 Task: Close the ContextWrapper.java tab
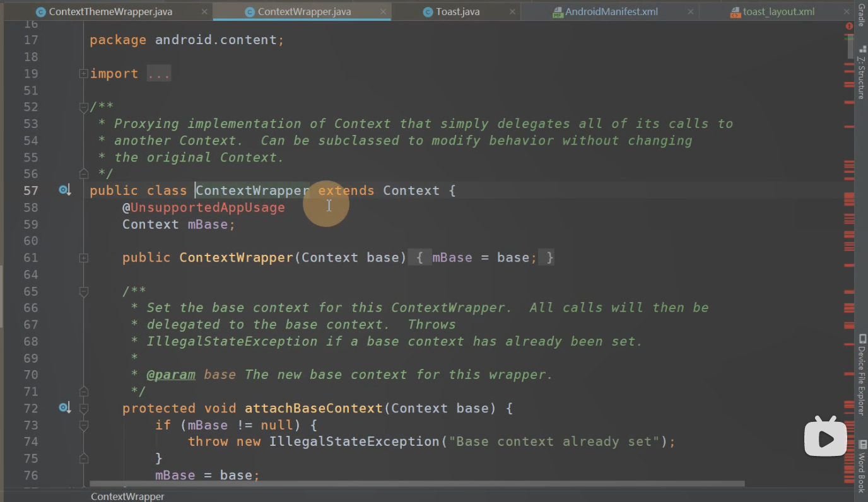382,11
